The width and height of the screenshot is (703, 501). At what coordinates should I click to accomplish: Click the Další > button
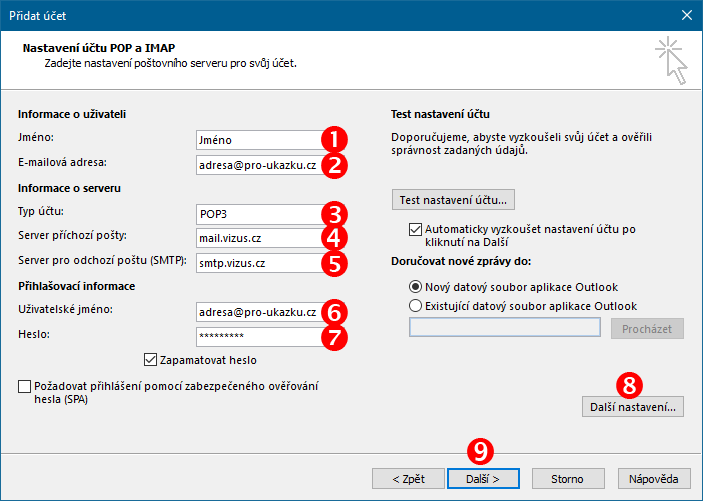(x=483, y=479)
